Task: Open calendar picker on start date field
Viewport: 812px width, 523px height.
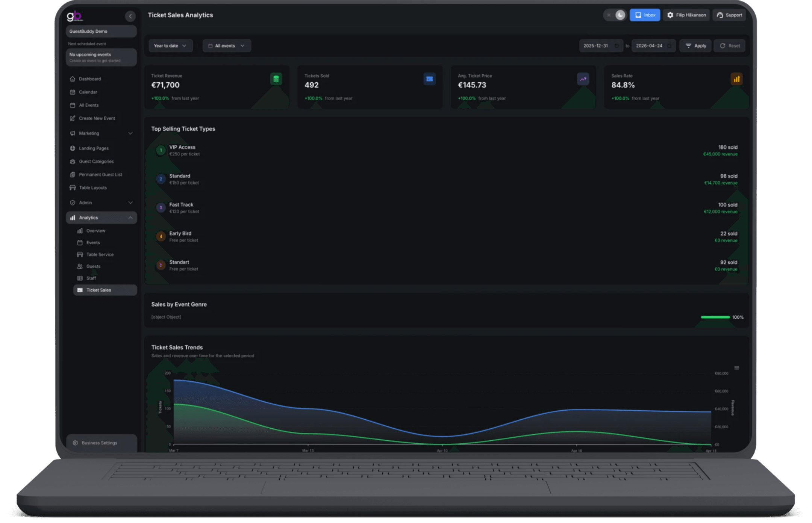Action: point(617,46)
